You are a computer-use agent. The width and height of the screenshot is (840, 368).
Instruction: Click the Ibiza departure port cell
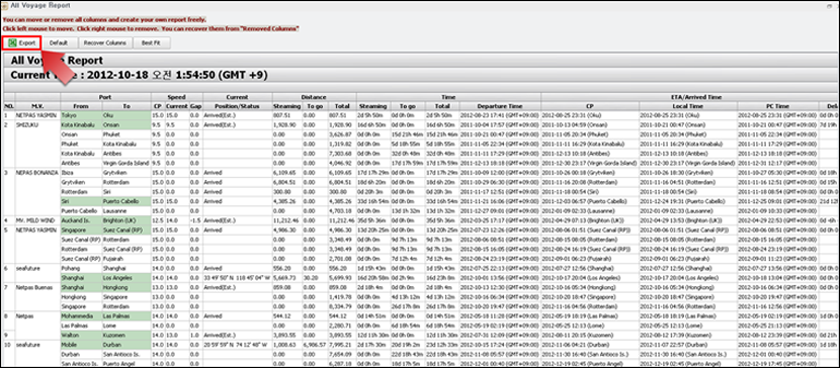(81, 173)
